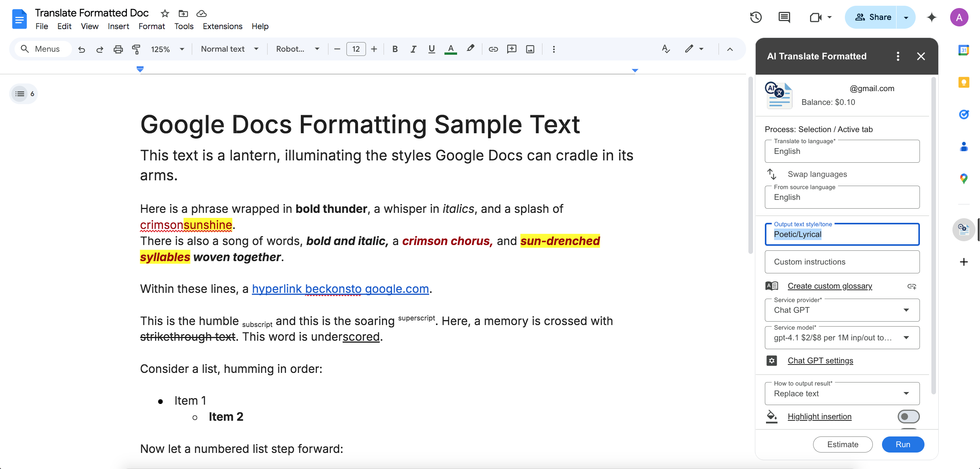Open Google Keep in side panel
The image size is (980, 469).
[964, 82]
